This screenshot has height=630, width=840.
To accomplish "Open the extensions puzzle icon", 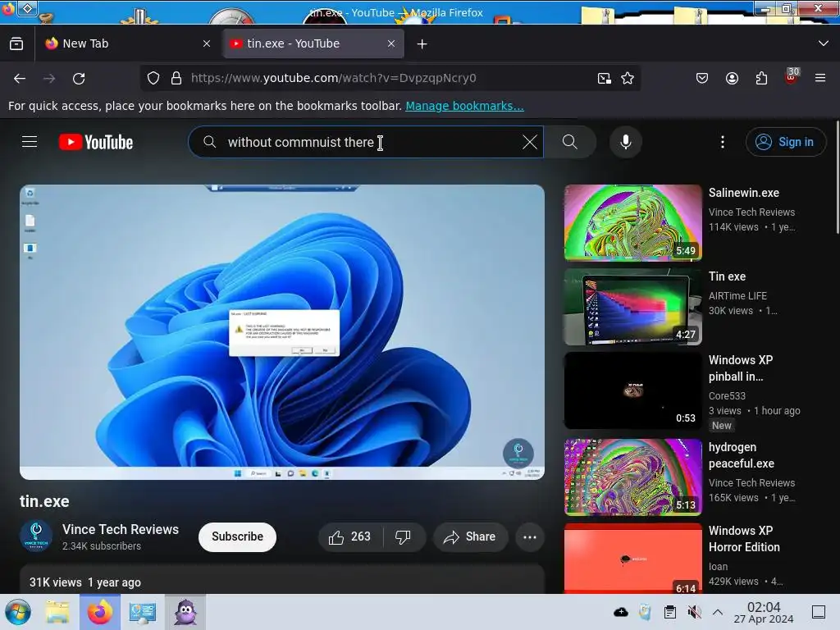I will point(761,78).
